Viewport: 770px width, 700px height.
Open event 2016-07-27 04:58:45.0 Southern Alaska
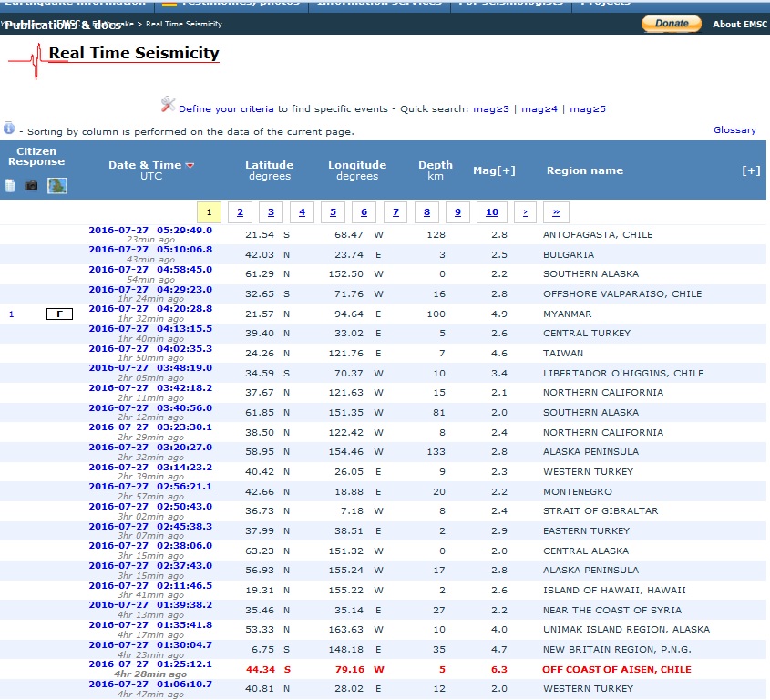tap(150, 270)
